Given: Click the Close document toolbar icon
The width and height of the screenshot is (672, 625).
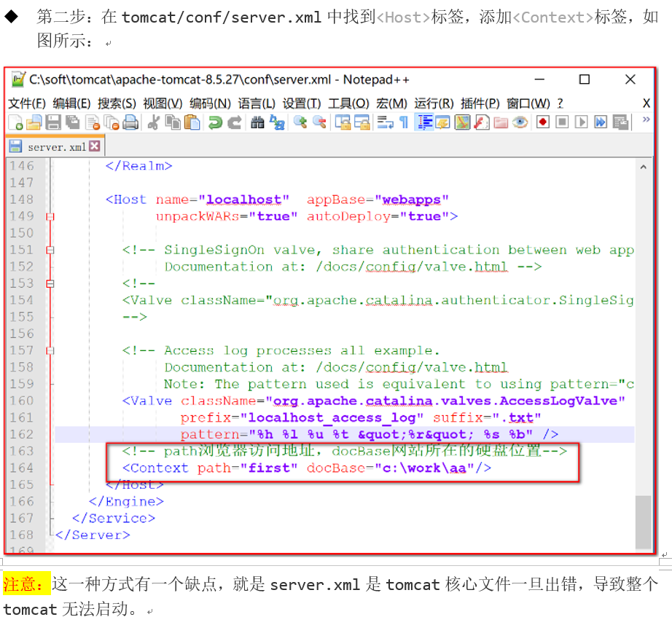Looking at the screenshot, I should (x=92, y=122).
